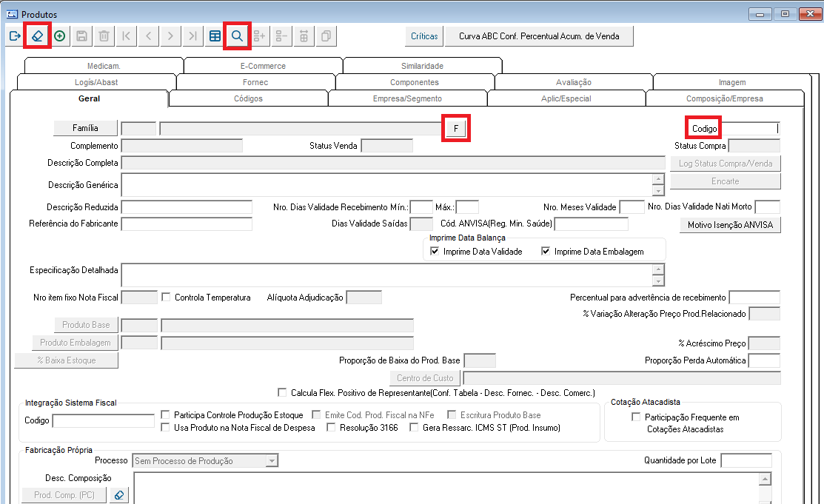This screenshot has width=824, height=504.
Task: Open the table grid view icon
Action: [x=215, y=36]
